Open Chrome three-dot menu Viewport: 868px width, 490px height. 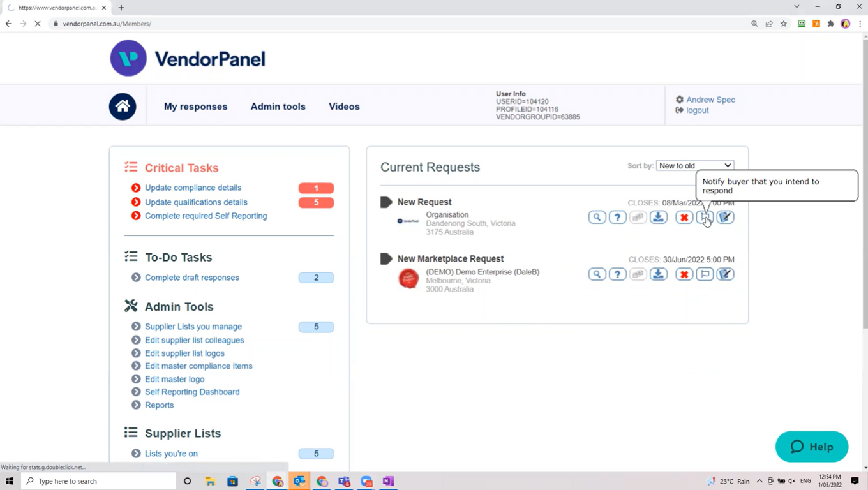click(x=860, y=24)
